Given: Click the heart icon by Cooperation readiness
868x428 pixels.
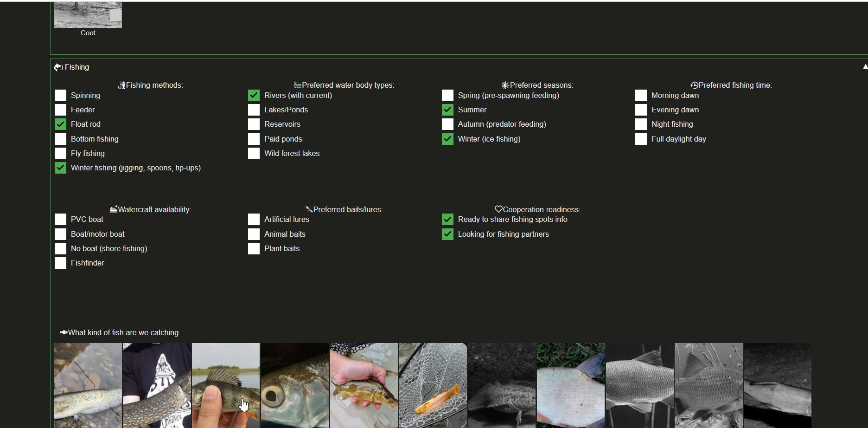Looking at the screenshot, I should [498, 210].
